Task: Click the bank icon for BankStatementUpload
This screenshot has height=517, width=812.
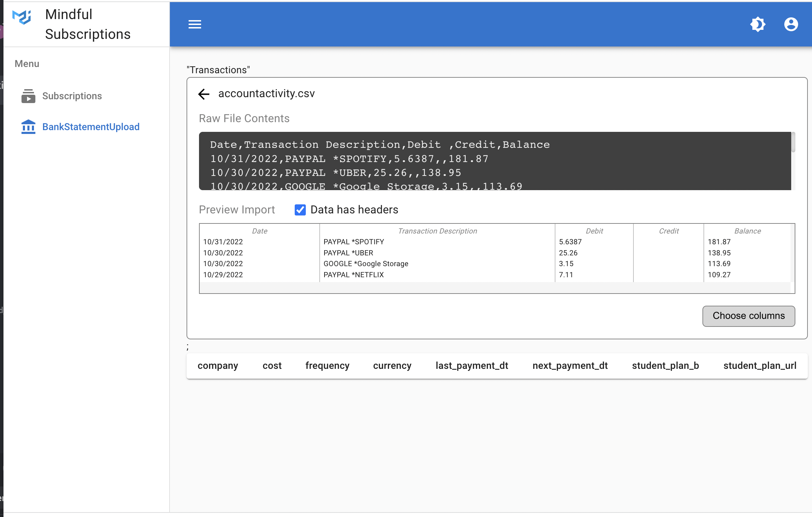Action: pos(28,127)
